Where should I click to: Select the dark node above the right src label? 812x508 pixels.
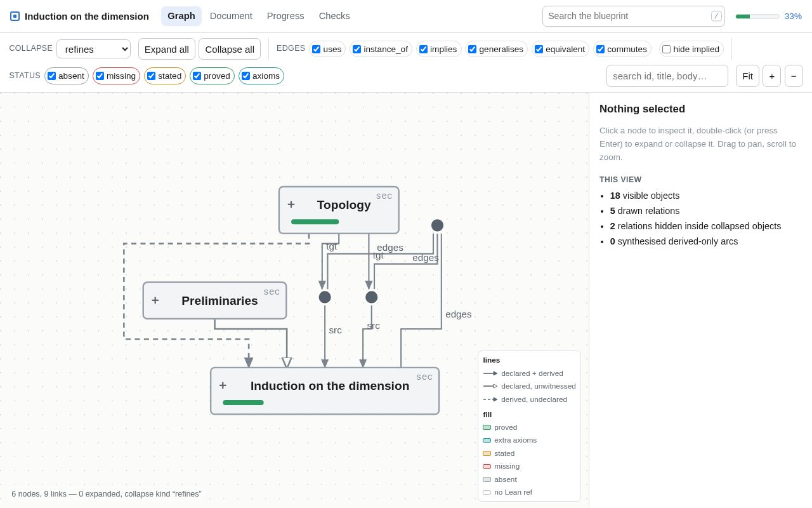[x=372, y=297]
